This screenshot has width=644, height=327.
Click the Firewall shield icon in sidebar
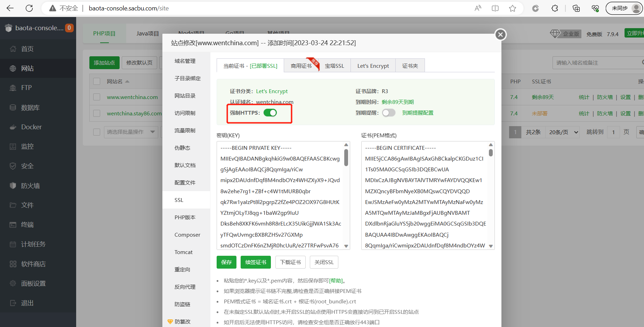(13, 186)
